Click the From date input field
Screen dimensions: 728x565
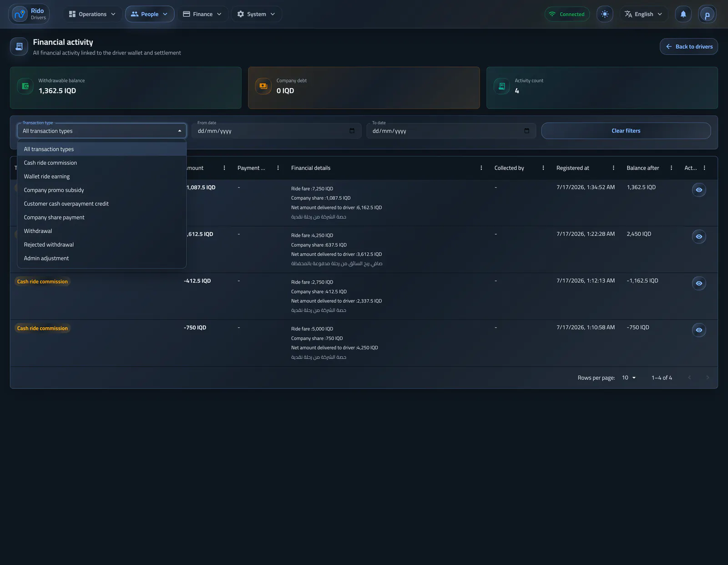[x=276, y=131]
